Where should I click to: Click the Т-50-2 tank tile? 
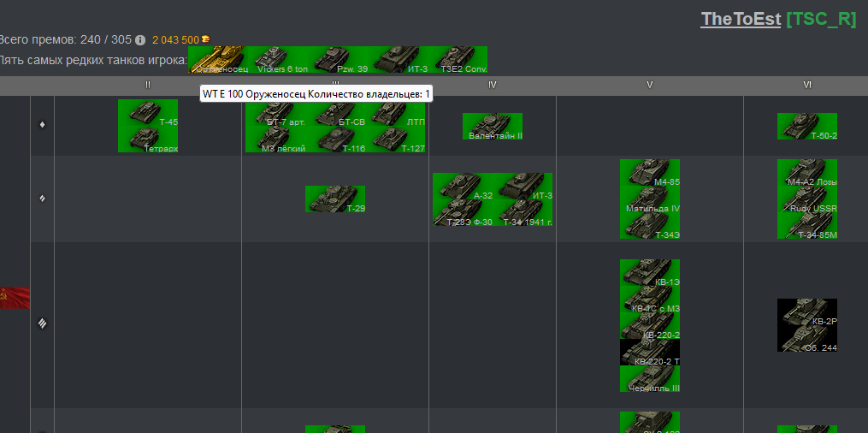(807, 127)
